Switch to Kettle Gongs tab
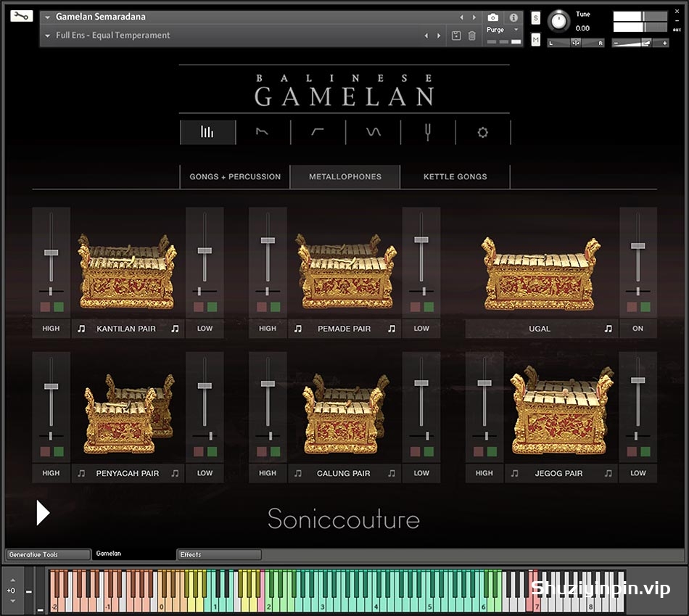 point(455,177)
